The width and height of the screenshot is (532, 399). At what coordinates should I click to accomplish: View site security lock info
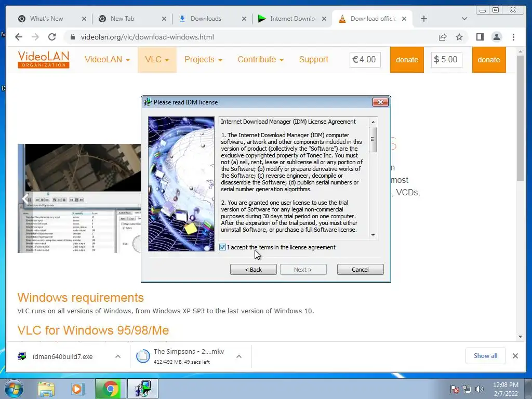tap(72, 37)
